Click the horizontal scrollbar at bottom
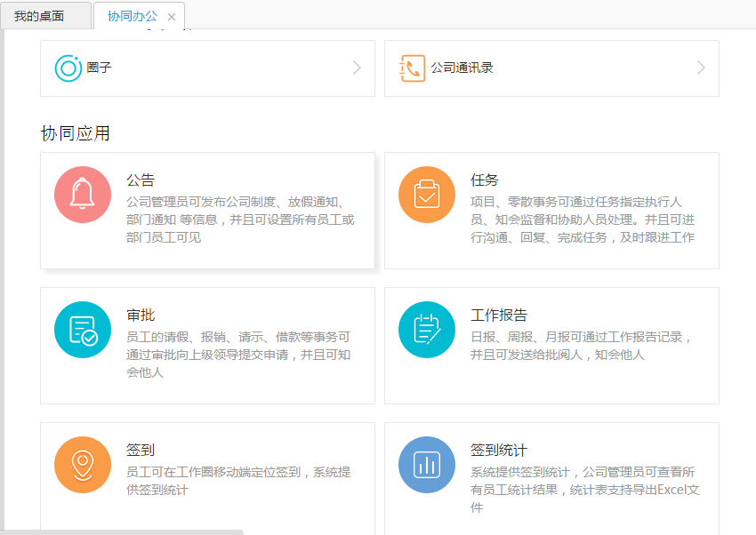 pyautogui.click(x=125, y=531)
